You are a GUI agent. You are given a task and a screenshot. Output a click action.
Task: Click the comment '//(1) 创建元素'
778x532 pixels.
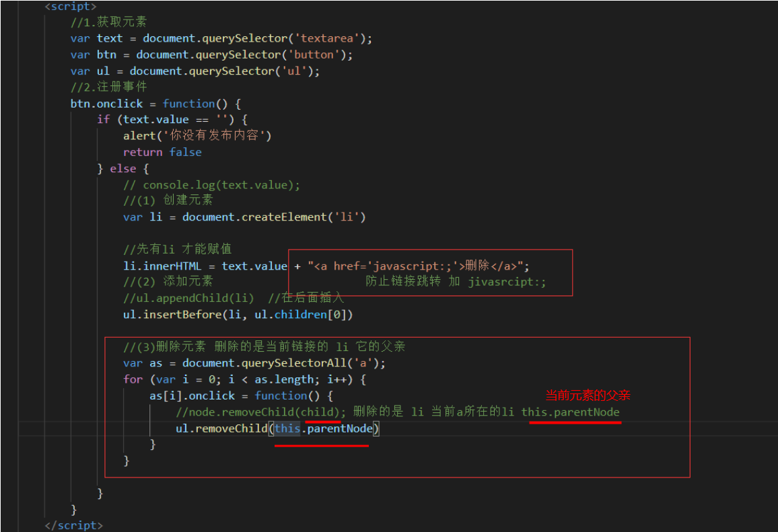pos(168,200)
